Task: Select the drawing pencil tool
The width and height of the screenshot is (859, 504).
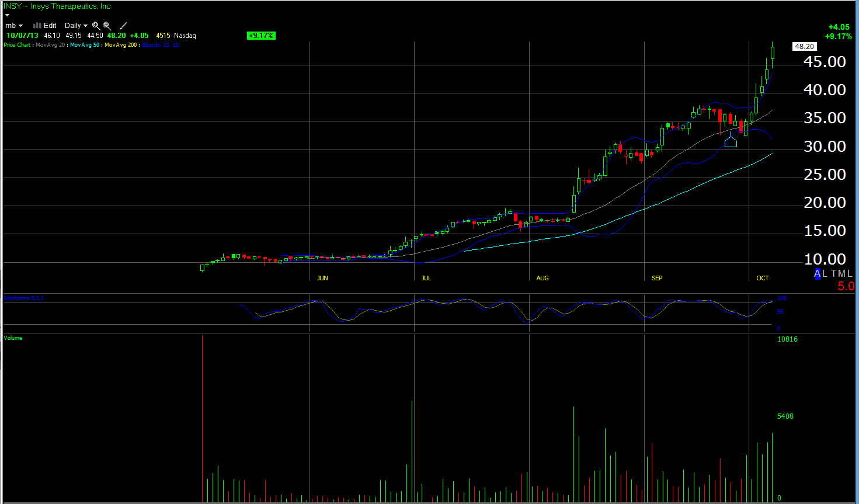Action: (x=123, y=26)
